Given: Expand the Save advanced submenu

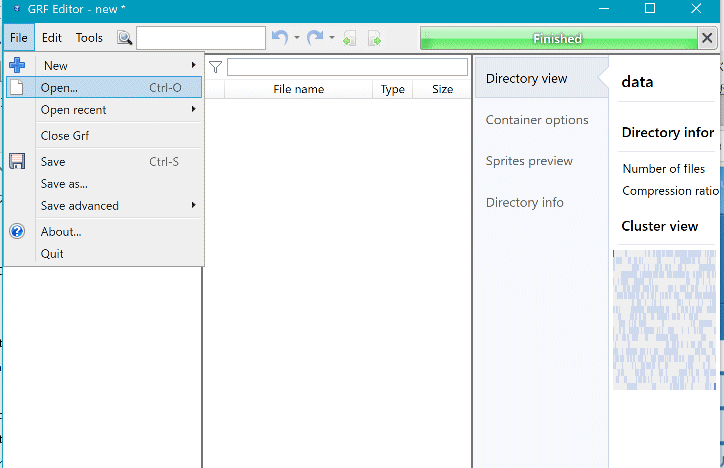Looking at the screenshot, I should pyautogui.click(x=193, y=205).
